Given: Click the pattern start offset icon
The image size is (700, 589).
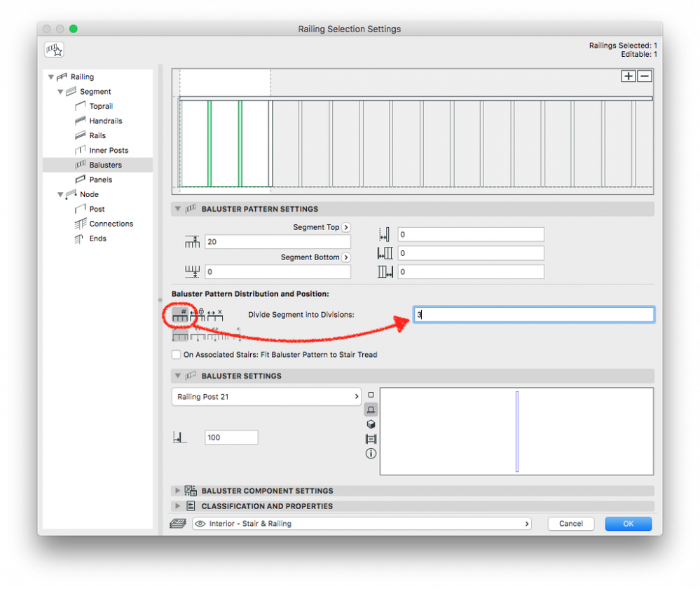Looking at the screenshot, I should point(385,234).
